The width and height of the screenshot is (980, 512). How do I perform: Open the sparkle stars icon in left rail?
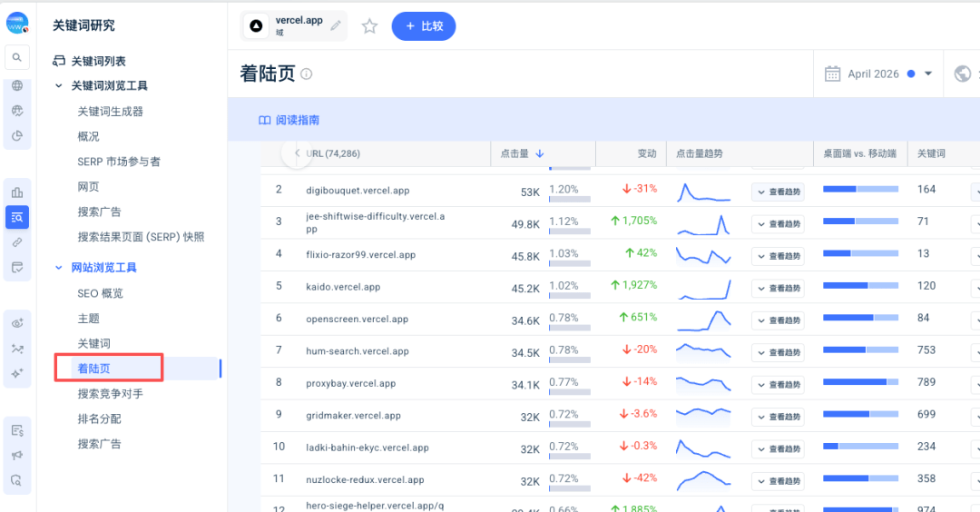click(x=17, y=373)
